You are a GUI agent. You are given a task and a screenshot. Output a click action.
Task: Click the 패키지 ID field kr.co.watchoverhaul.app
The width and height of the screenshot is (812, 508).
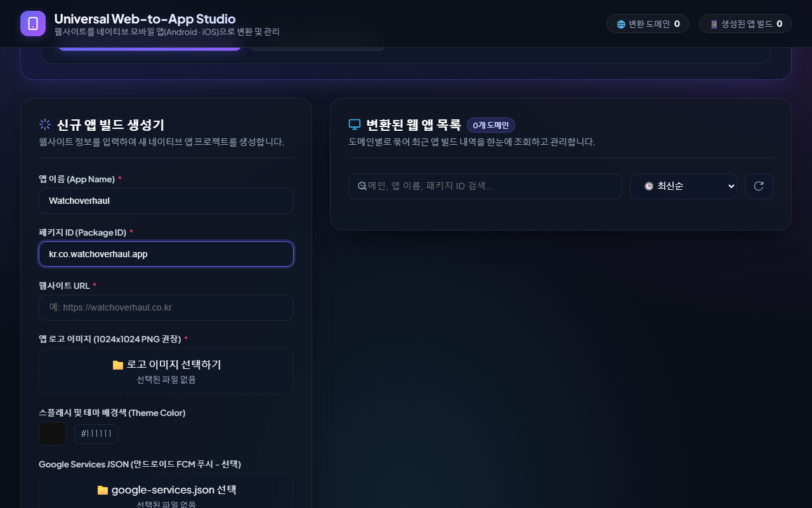[166, 254]
